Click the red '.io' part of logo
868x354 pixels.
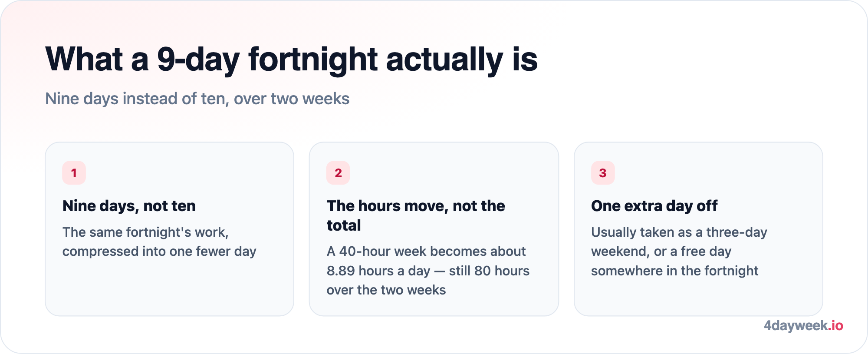coord(835,326)
